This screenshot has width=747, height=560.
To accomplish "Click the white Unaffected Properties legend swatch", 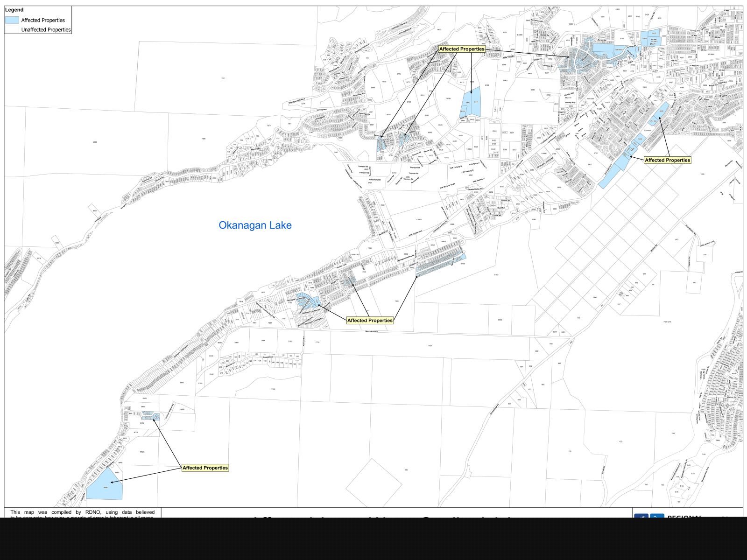I will 12,29.
